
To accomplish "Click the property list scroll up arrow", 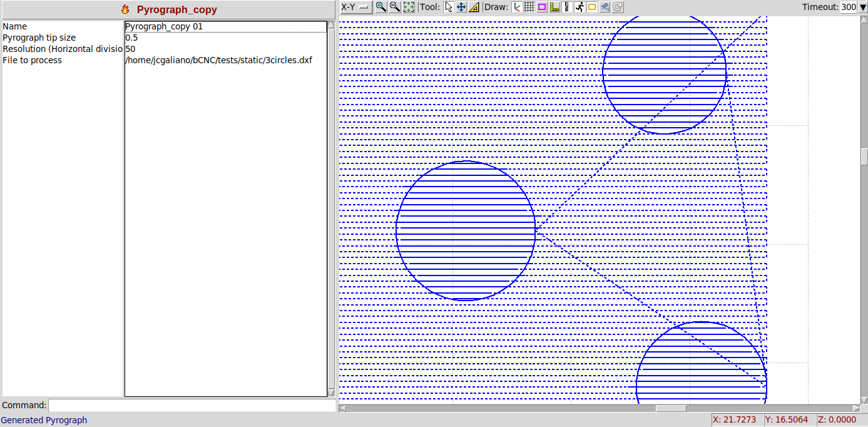I will pyautogui.click(x=332, y=24).
